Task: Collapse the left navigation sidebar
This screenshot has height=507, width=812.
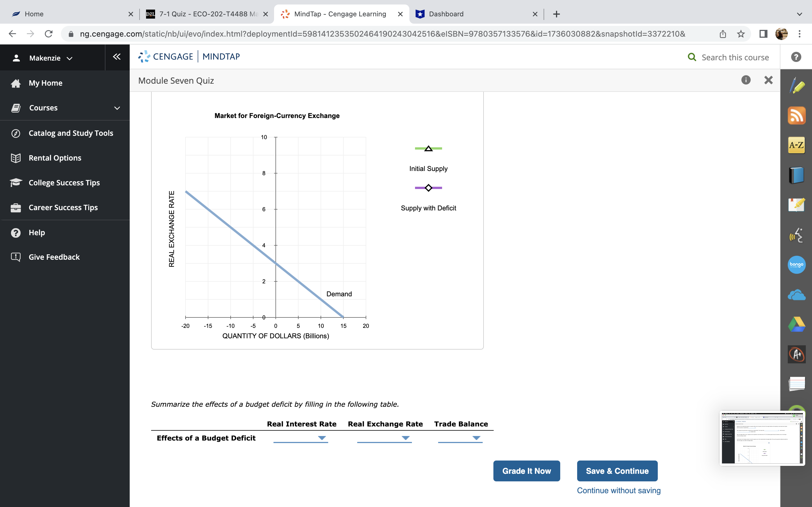Action: [116, 57]
